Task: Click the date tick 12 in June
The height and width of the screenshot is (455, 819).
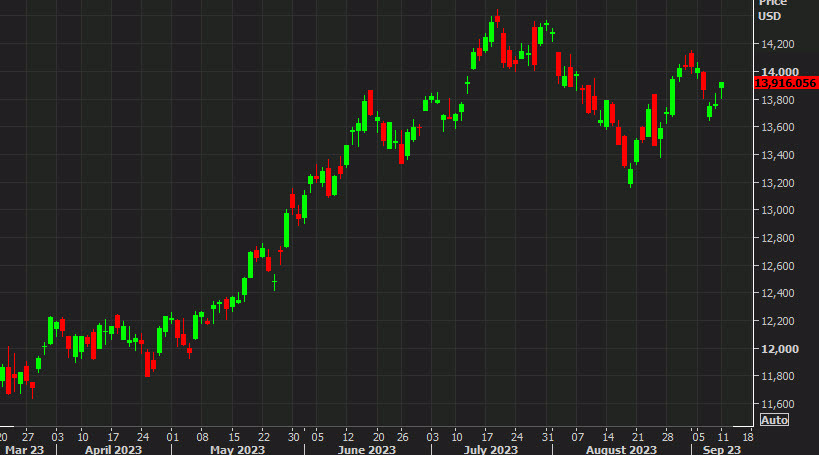Action: tap(348, 437)
